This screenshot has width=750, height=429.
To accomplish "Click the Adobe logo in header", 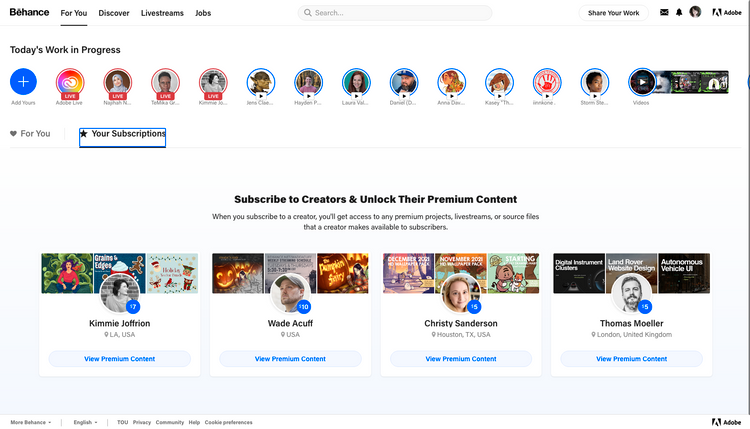I will pos(727,12).
